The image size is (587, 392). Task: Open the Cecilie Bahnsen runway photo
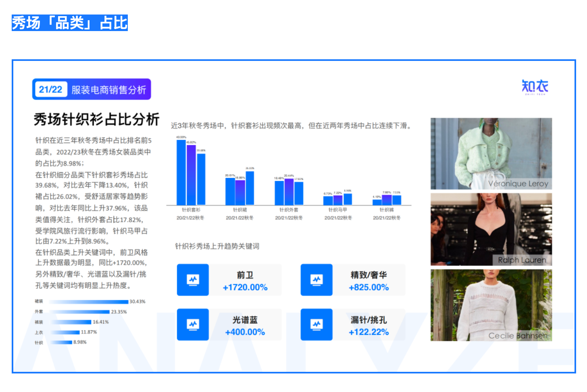pyautogui.click(x=491, y=305)
